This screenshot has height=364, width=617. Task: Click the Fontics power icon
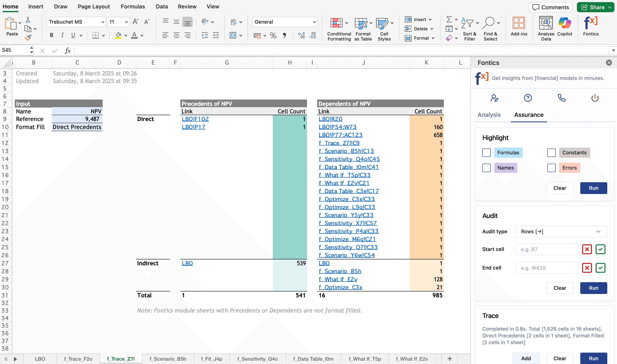[595, 98]
